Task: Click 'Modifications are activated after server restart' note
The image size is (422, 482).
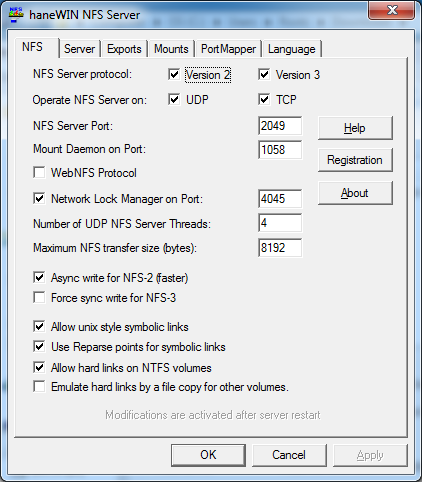Action: [x=213, y=415]
